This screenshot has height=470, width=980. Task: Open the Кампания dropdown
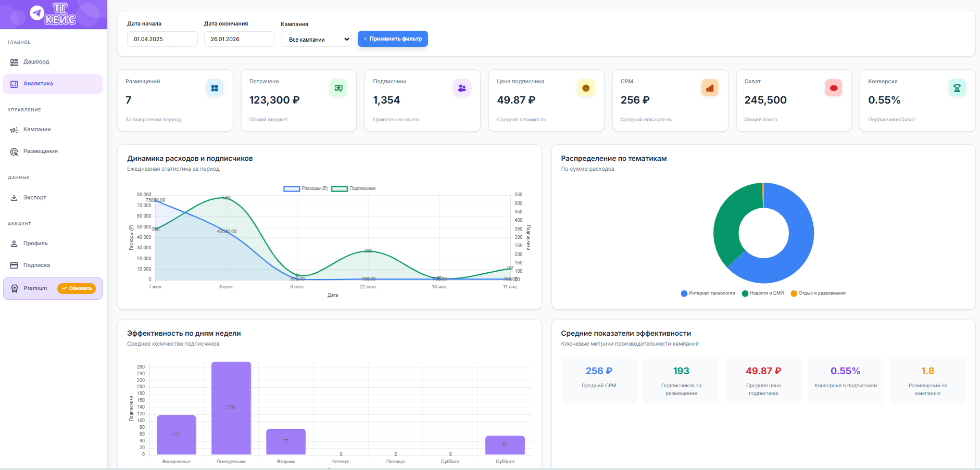point(316,40)
